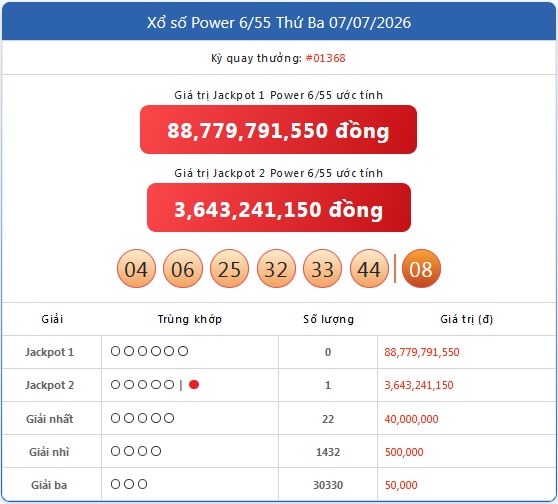
Task: Click the draw number link #01368
Action: 326,58
